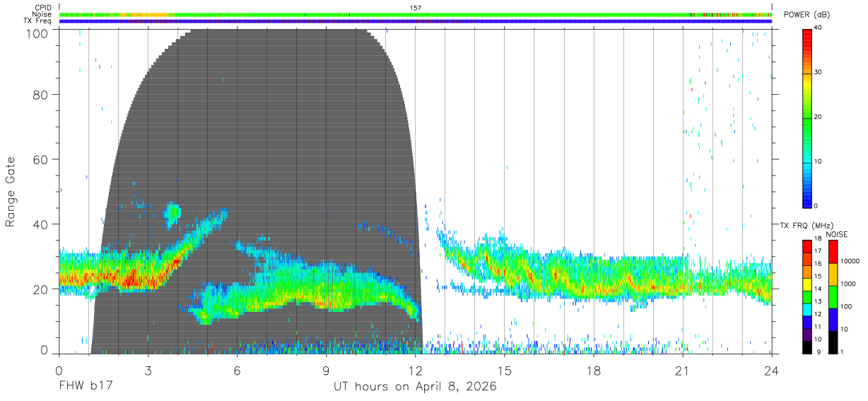Click the range gate 40 tick label
This screenshot has height=401, width=868.
point(41,224)
